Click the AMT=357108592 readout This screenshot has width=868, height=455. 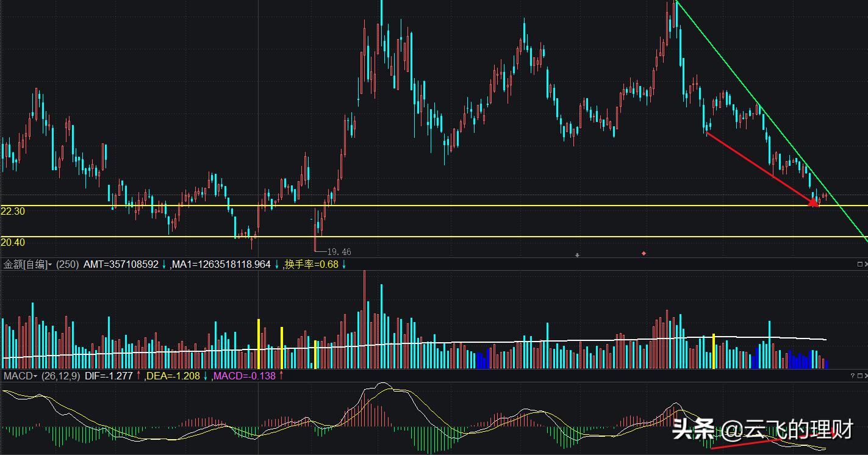(121, 264)
